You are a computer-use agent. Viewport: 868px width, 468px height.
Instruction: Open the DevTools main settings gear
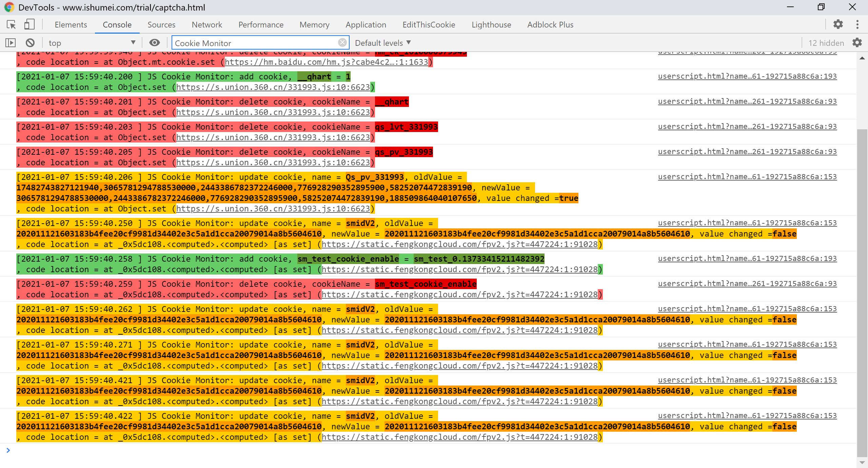pos(838,24)
